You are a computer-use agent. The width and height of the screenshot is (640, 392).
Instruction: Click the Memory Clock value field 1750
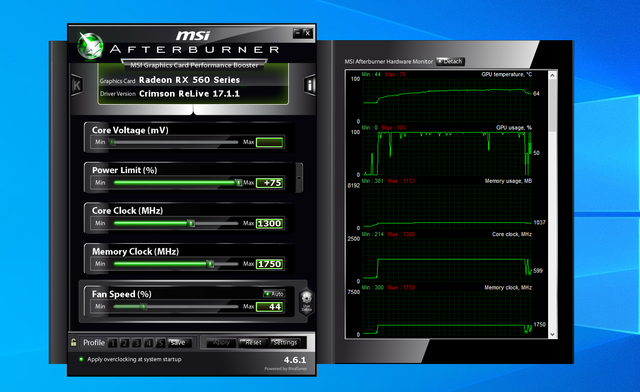269,264
